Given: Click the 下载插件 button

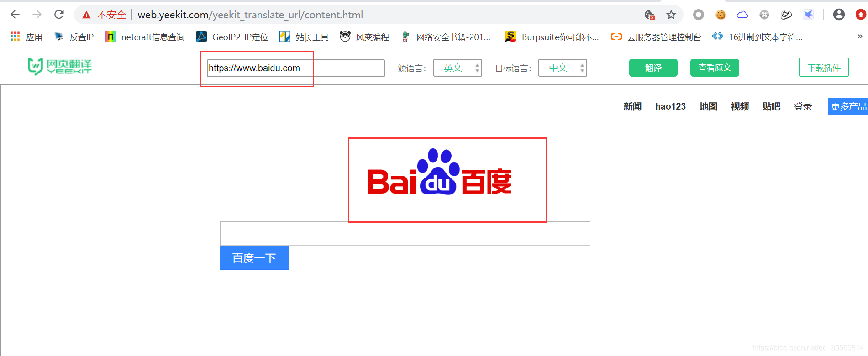Looking at the screenshot, I should click(824, 68).
